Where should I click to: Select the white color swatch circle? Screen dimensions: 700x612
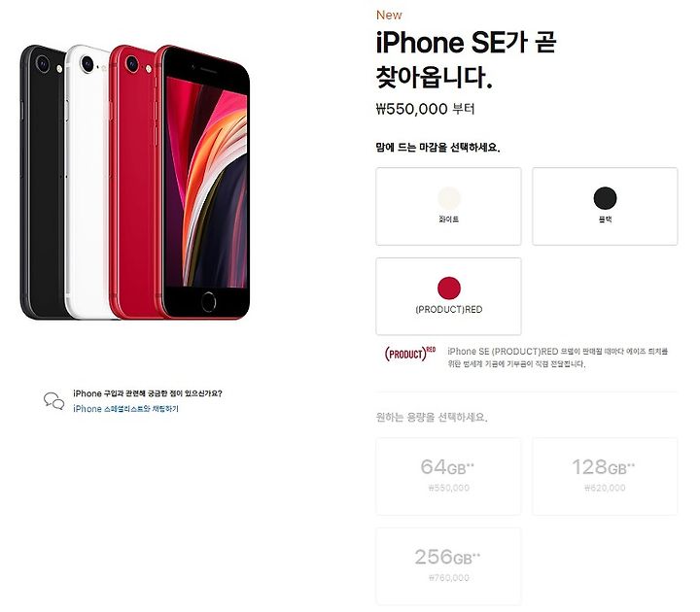click(x=448, y=198)
